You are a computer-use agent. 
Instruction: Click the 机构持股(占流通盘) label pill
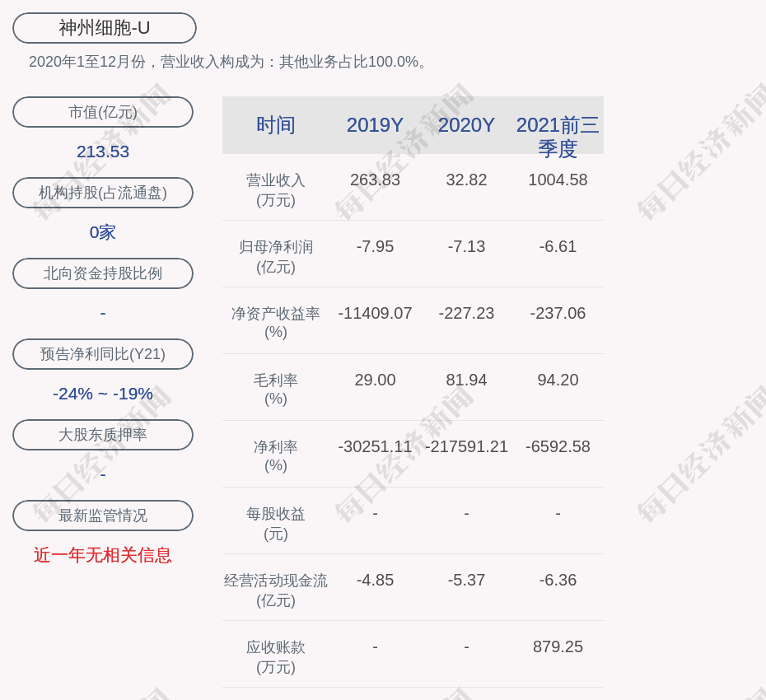coord(103,193)
